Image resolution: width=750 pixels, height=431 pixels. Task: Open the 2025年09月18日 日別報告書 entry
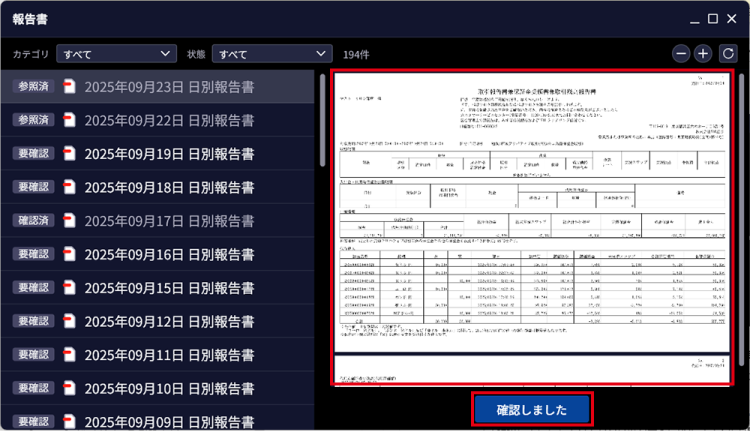click(x=169, y=188)
